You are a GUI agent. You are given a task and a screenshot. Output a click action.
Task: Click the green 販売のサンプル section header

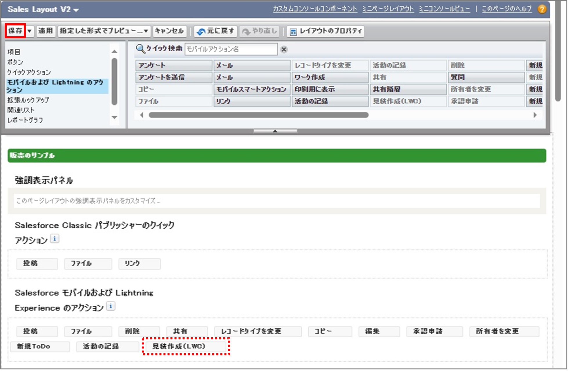(277, 155)
